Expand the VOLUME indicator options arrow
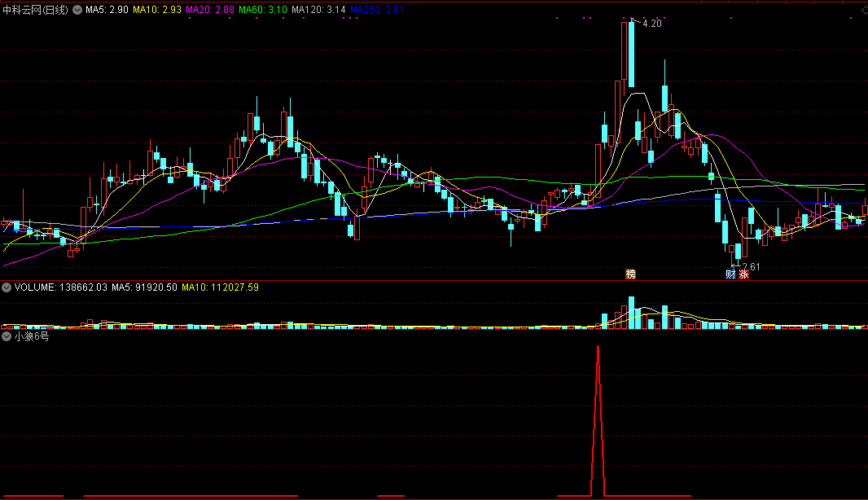The width and height of the screenshot is (868, 500). (7, 287)
